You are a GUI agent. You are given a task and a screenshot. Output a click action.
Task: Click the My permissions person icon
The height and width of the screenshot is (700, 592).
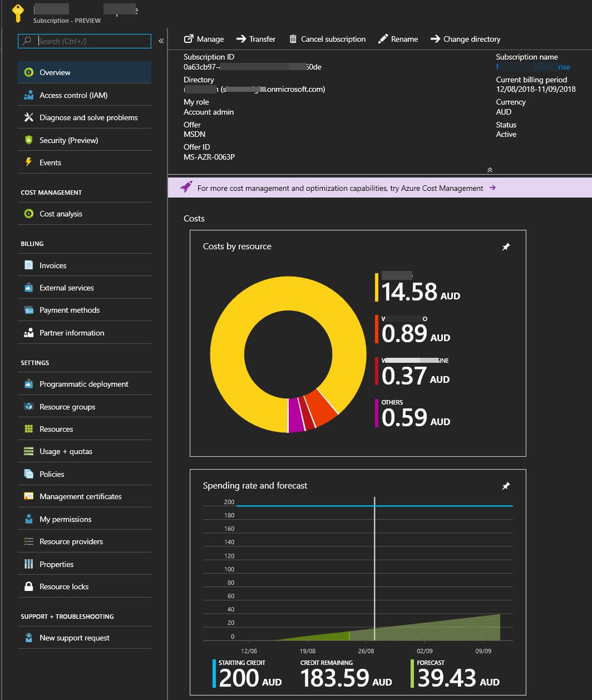[x=29, y=519]
